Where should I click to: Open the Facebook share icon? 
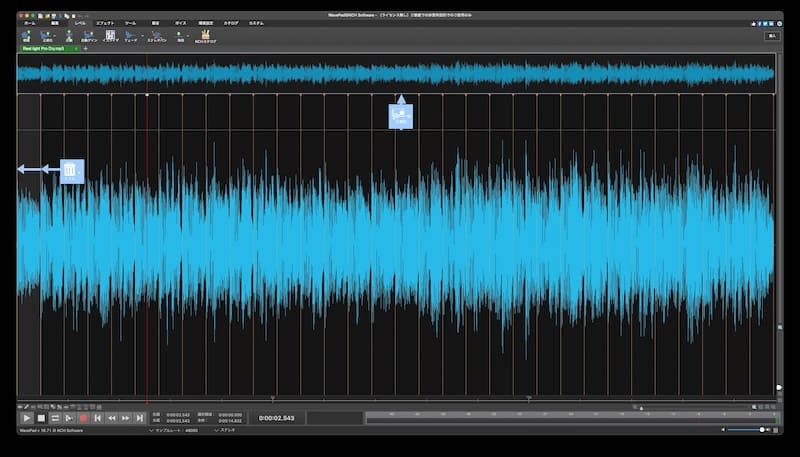coord(759,23)
